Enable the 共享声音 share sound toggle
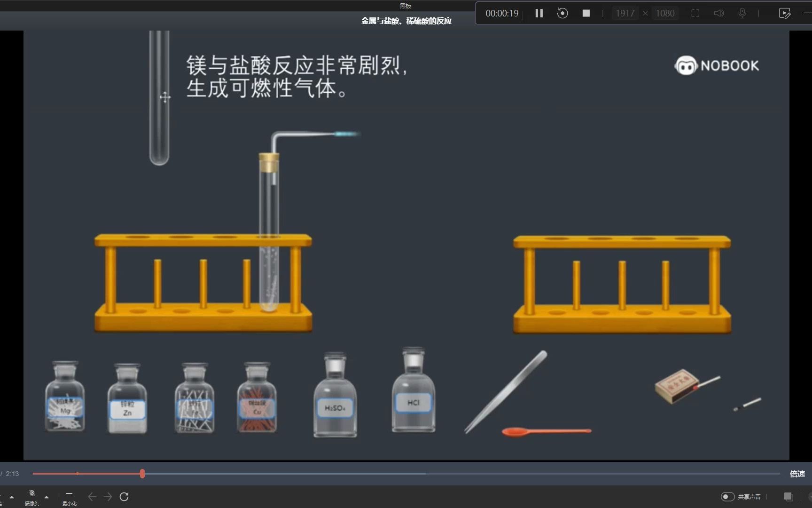Viewport: 812px width, 508px height. click(x=728, y=496)
